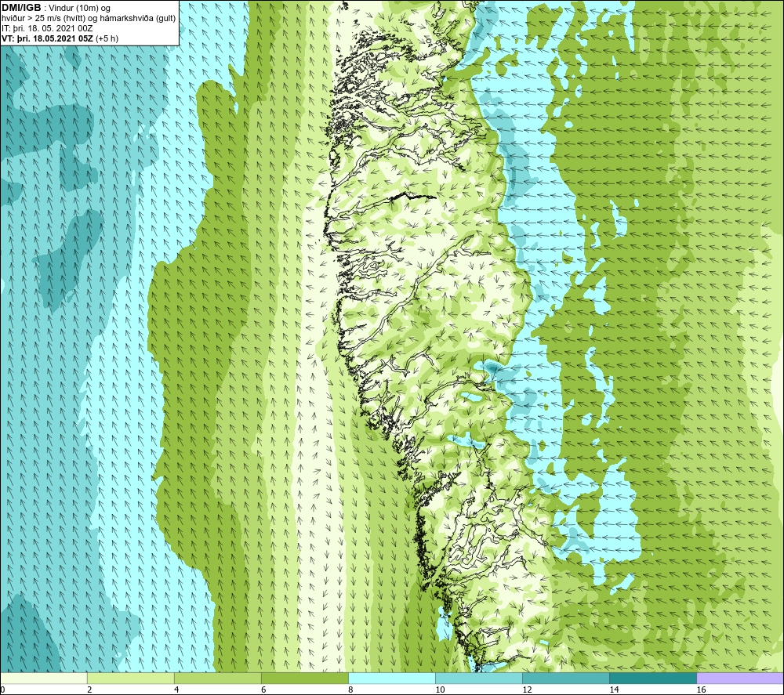Click the 12–14 teal legend swatch
Viewport: 784px width, 695px height.
pyautogui.click(x=565, y=679)
